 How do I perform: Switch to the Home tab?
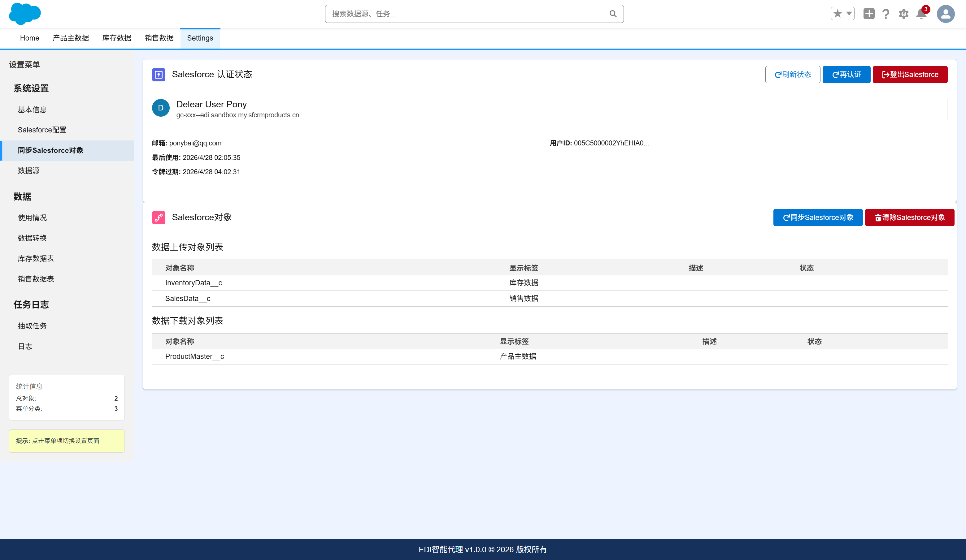pos(29,38)
